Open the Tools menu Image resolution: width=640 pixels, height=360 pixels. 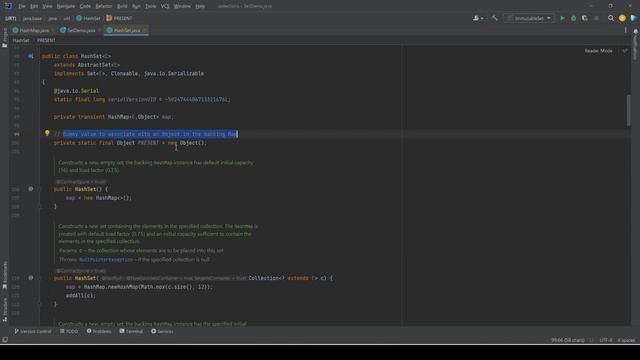coord(150,6)
